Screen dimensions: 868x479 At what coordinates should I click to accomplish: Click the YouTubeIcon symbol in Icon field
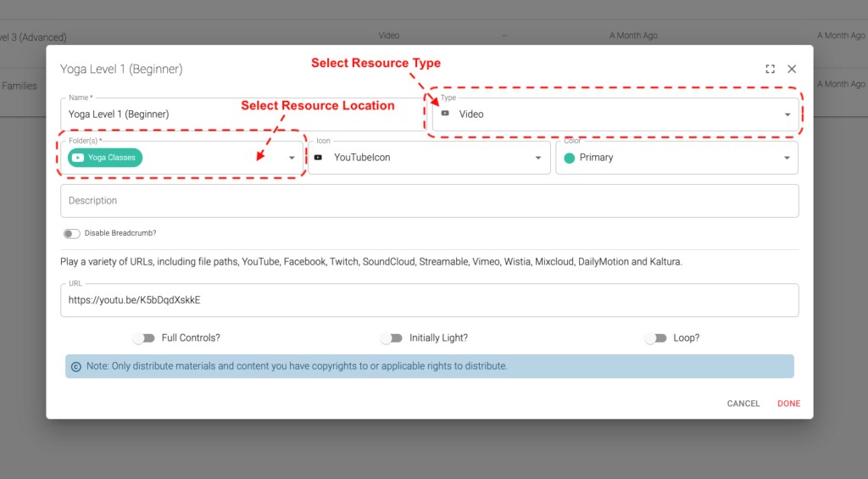point(319,158)
